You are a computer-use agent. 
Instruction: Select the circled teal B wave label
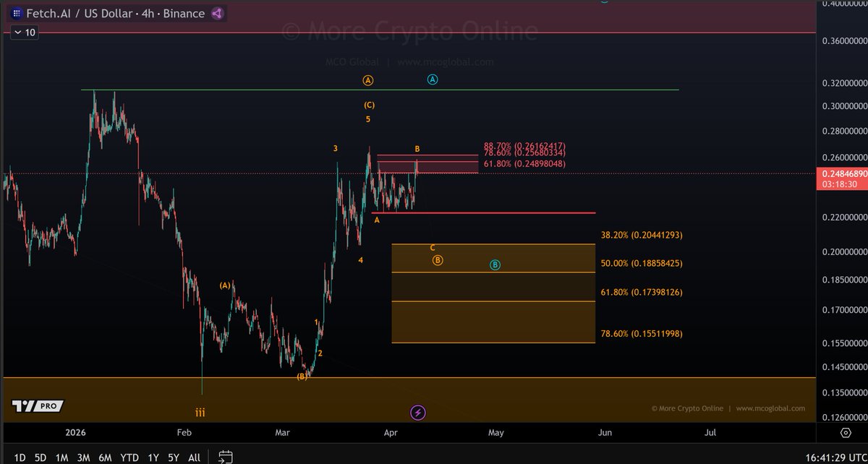click(495, 265)
